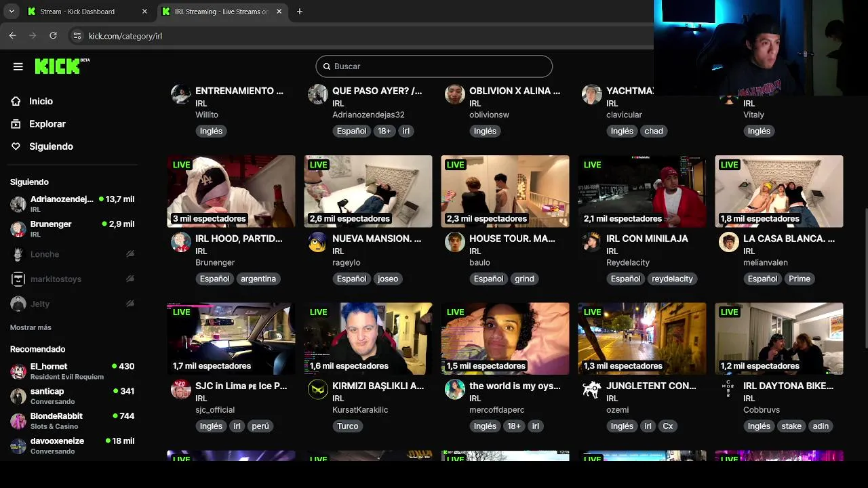Go back with browser back arrow
868x488 pixels.
pyautogui.click(x=12, y=36)
